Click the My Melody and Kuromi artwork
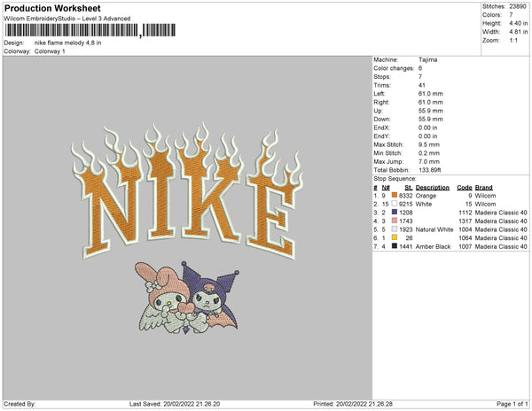 (x=187, y=298)
